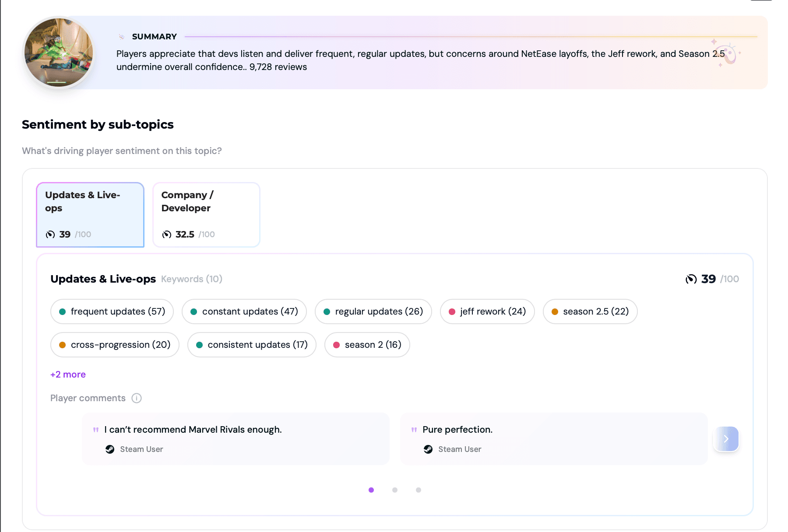Select the Updates & Live-ops sub-topic card
Image resolution: width=788 pixels, height=532 pixels.
click(90, 215)
